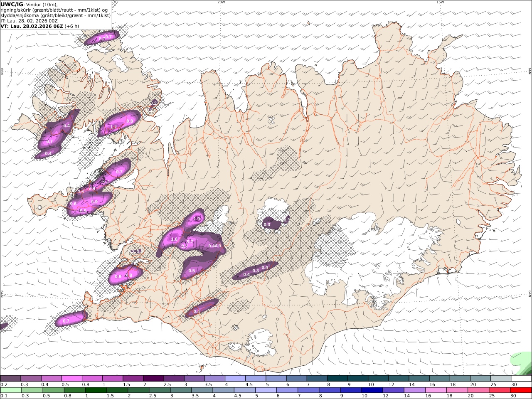Viewport: 532px width, 399px height.
Task: Pick the bright red 30 rain scale swatch
Action: [520, 390]
